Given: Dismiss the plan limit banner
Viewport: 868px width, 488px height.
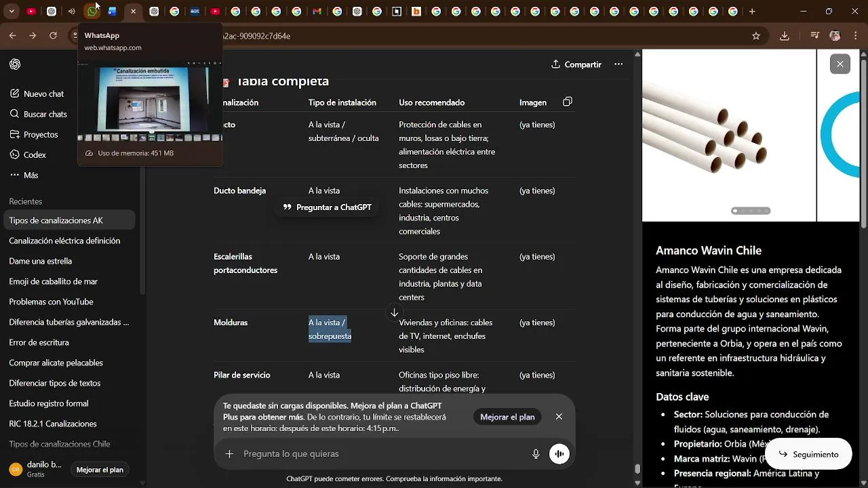Looking at the screenshot, I should (x=559, y=417).
